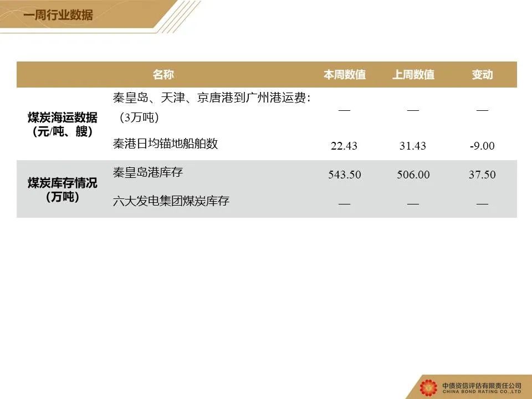This screenshot has width=532, height=399.
Task: Select the value 31.43
Action: 412,146
